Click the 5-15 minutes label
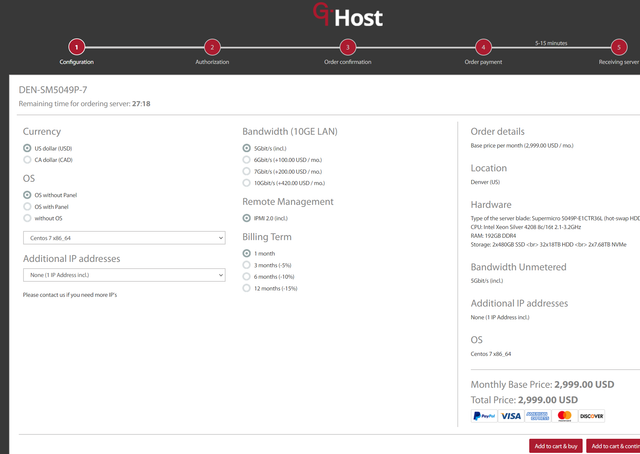Viewport: 640px width, 454px height. [551, 43]
